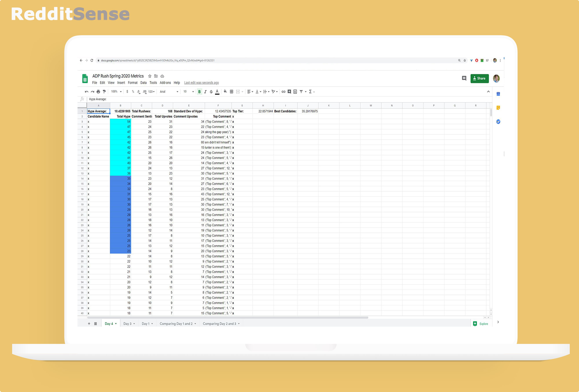Open the text color picker
The image size is (579, 392).
point(217,92)
